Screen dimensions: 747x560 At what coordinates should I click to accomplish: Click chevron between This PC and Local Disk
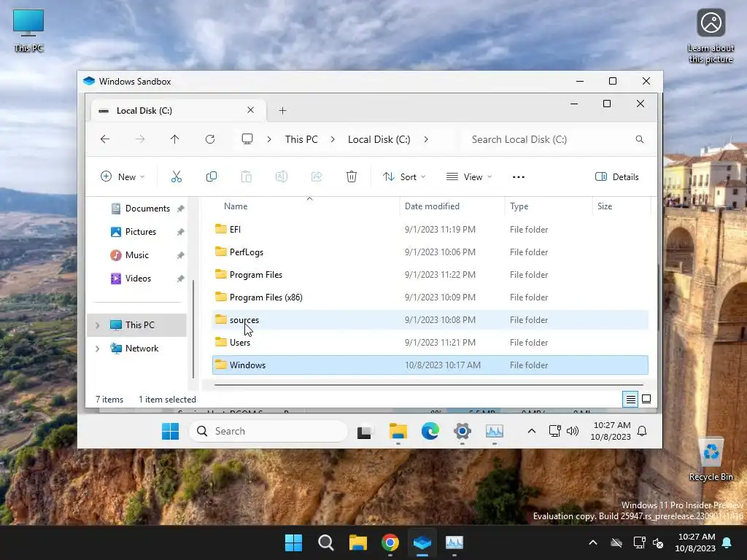point(333,139)
